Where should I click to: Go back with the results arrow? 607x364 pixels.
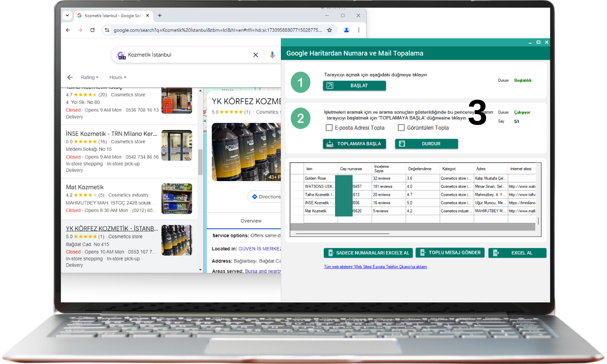click(70, 77)
